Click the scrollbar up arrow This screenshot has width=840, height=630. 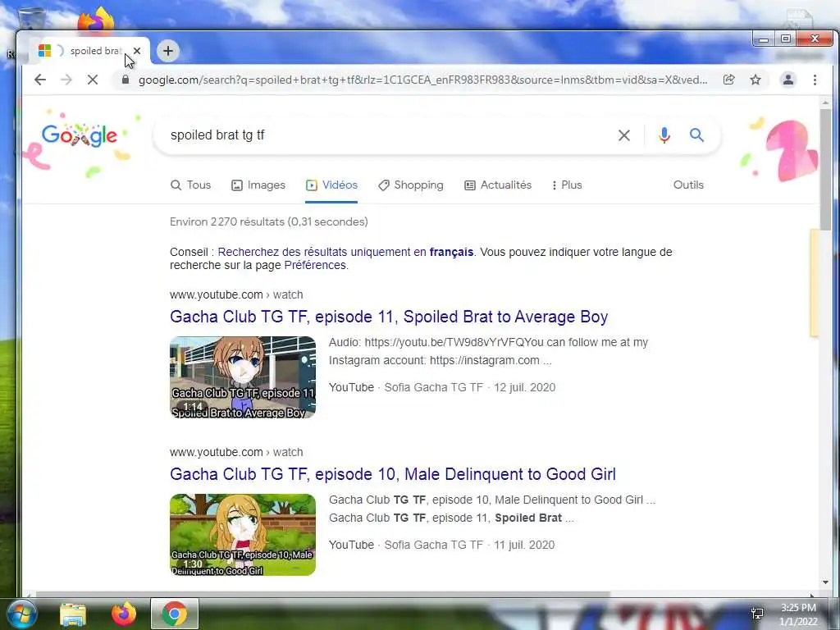pyautogui.click(x=825, y=103)
